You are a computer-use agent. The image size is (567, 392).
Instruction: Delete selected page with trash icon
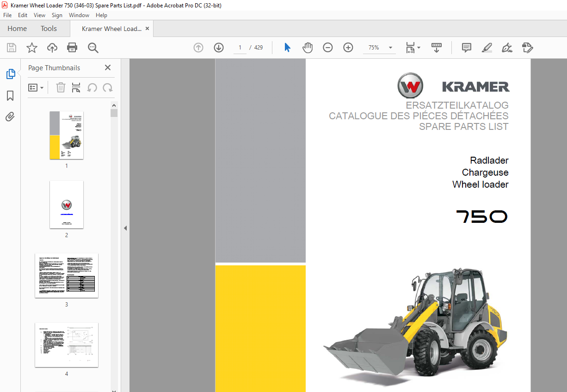tap(61, 87)
